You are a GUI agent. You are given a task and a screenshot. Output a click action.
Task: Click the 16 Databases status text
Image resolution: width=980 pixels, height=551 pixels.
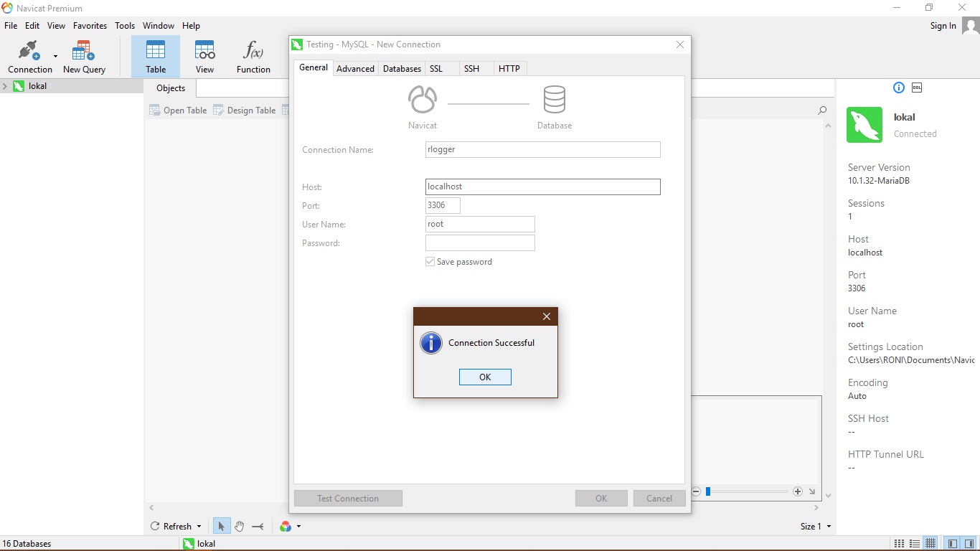27,544
